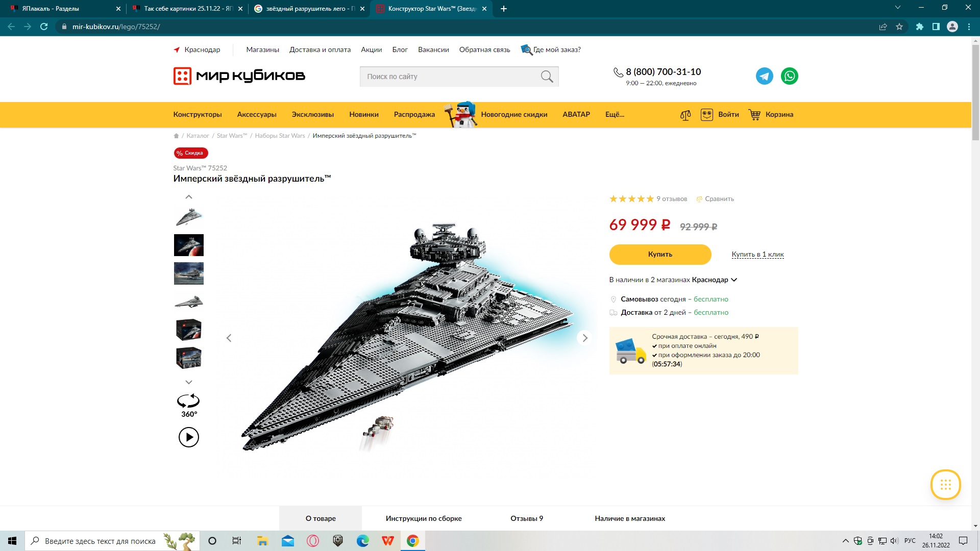The image size is (980, 551).
Task: Click the search magnifier icon
Action: click(547, 77)
